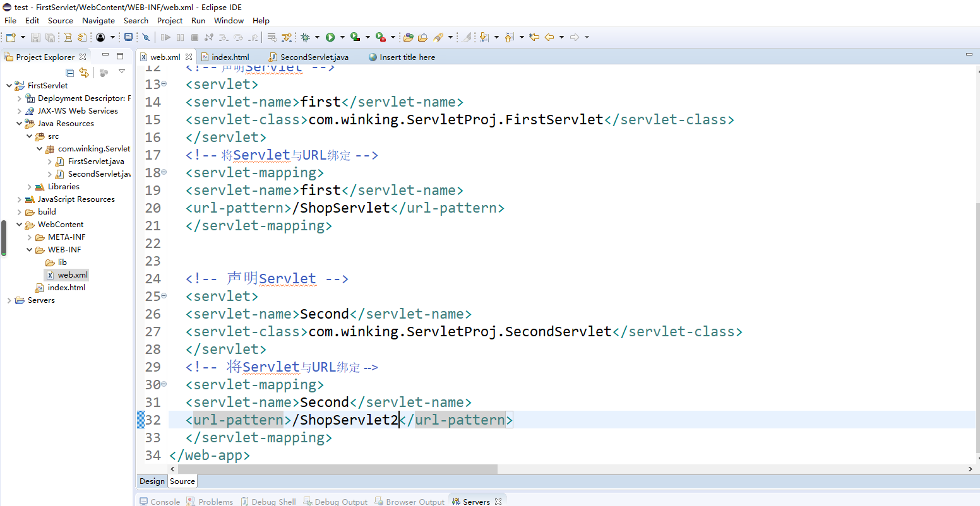Viewport: 980px width, 506px height.
Task: Go to Previous Annotation with the up-arrow icon
Action: coord(509,37)
